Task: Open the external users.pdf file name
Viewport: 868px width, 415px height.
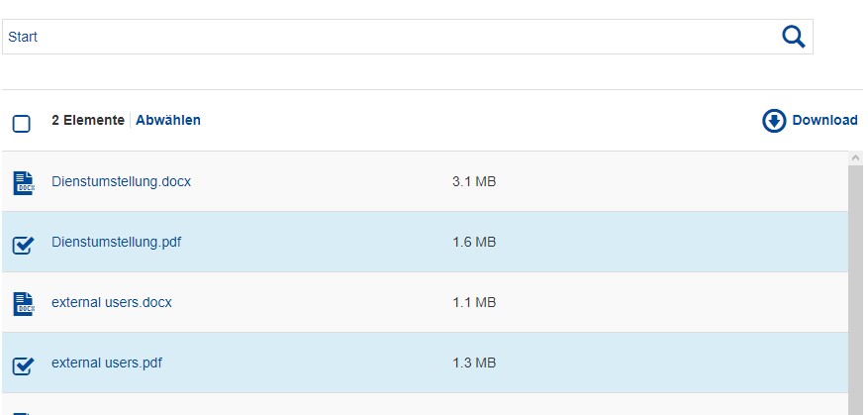Action: coord(107,363)
